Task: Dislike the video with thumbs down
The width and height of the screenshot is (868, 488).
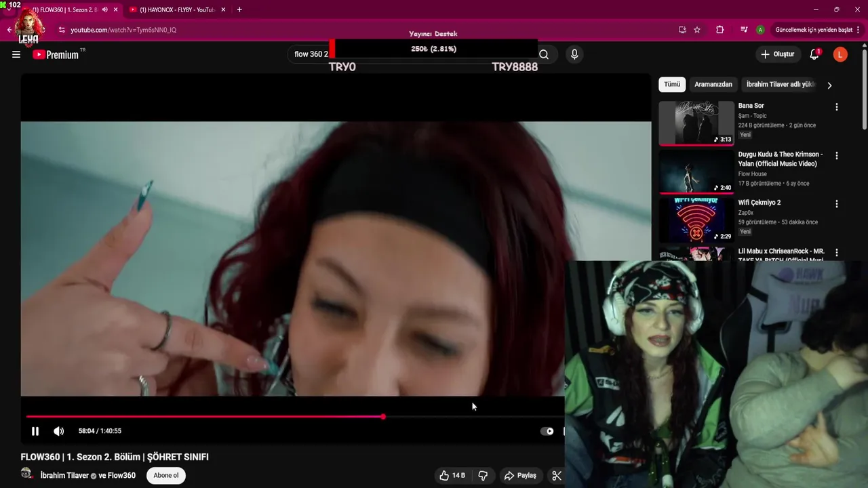Action: coord(483,475)
